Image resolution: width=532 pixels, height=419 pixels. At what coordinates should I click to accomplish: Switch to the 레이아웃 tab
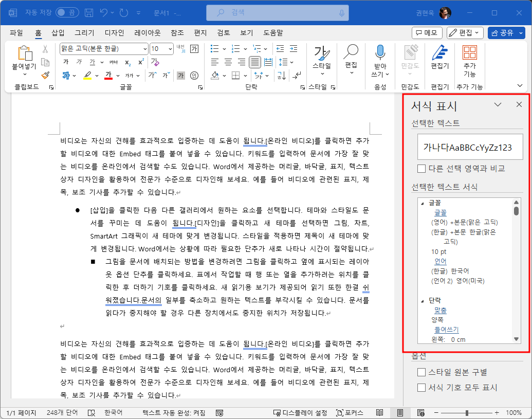(147, 33)
